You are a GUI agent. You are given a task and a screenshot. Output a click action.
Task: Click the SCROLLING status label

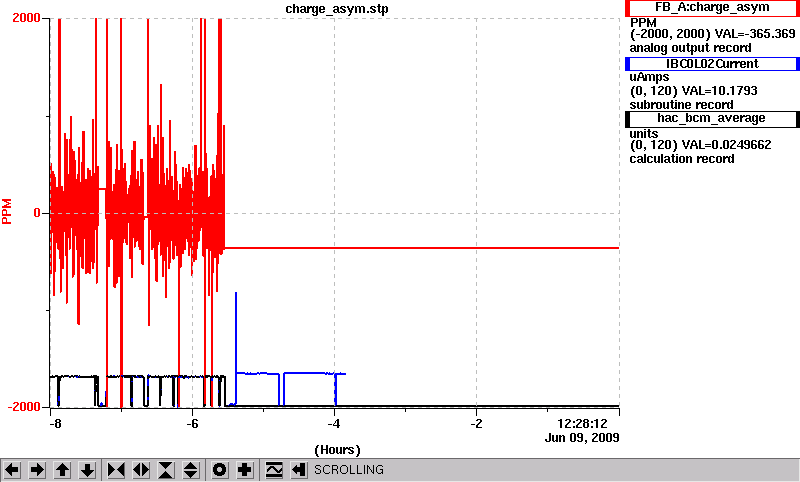click(x=348, y=470)
